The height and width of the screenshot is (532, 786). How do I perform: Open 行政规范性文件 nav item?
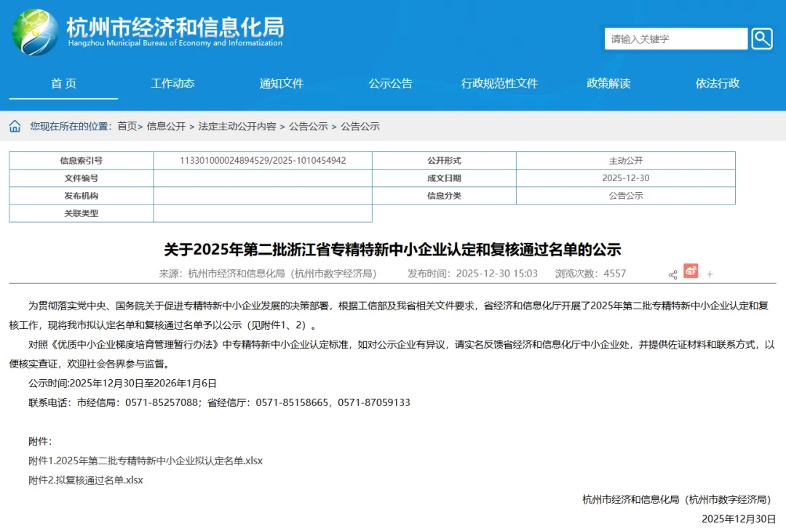[499, 83]
